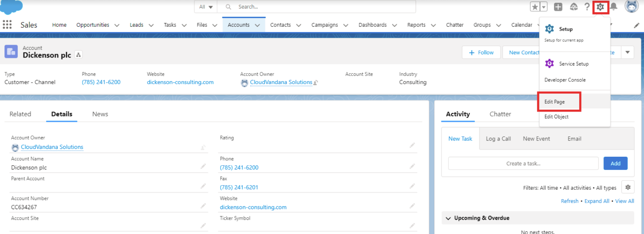This screenshot has width=644, height=234.
Task: Click the gear icon next to Setup
Action: click(549, 29)
